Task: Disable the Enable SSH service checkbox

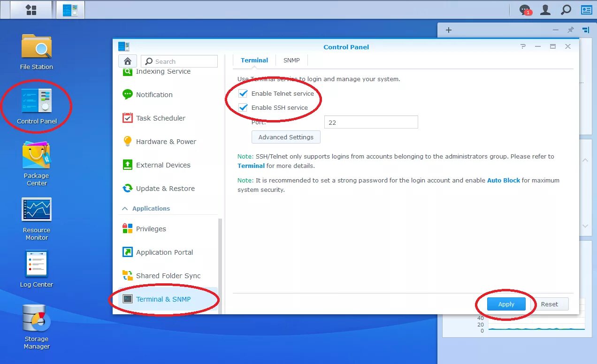Action: coord(243,107)
